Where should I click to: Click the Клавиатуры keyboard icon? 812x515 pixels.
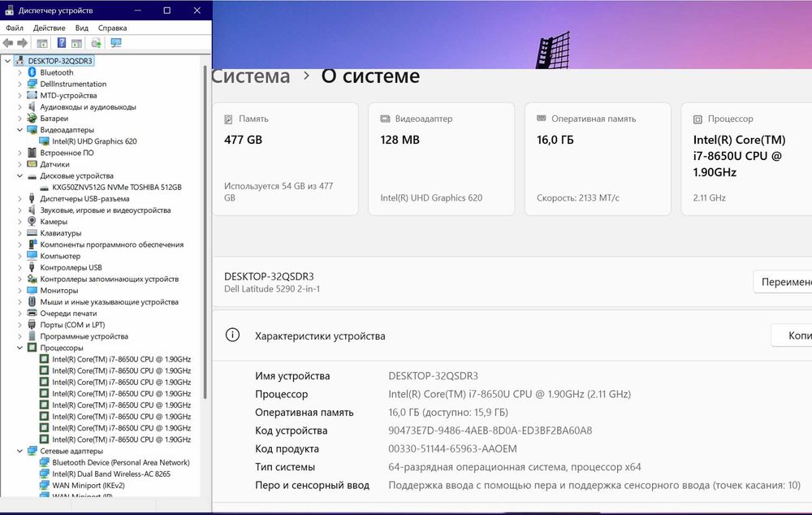coord(32,232)
